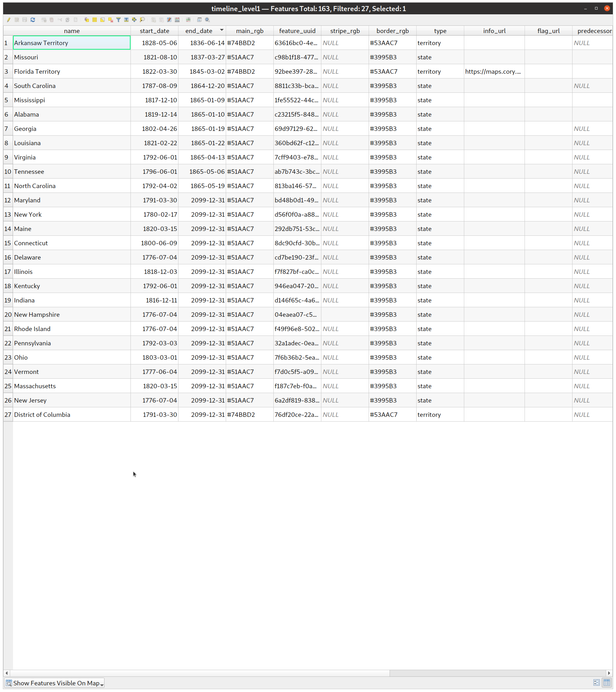Image resolution: width=616 pixels, height=692 pixels.
Task: Click the Reload table icon
Action: coord(32,20)
